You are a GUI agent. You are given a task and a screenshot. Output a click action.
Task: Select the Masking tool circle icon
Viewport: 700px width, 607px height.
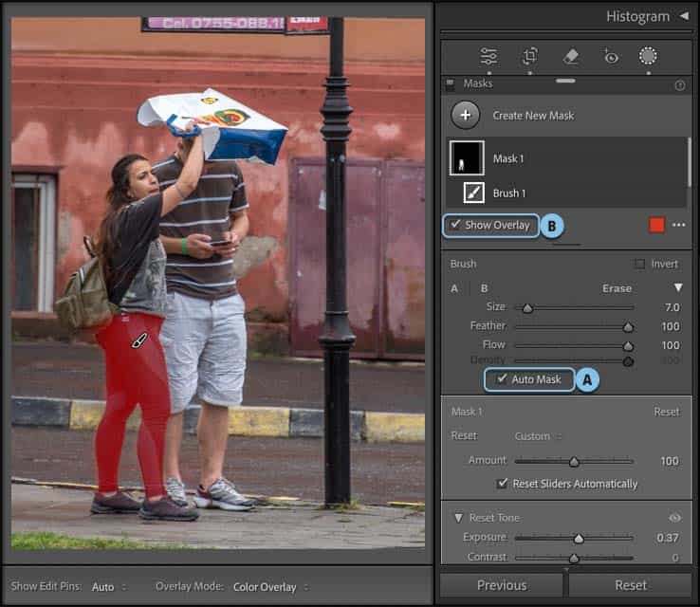coord(648,56)
